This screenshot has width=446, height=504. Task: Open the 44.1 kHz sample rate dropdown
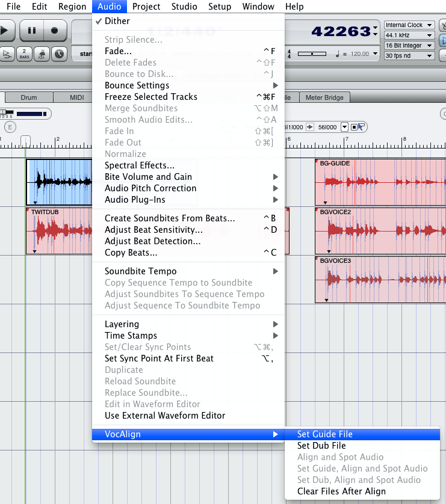409,35
